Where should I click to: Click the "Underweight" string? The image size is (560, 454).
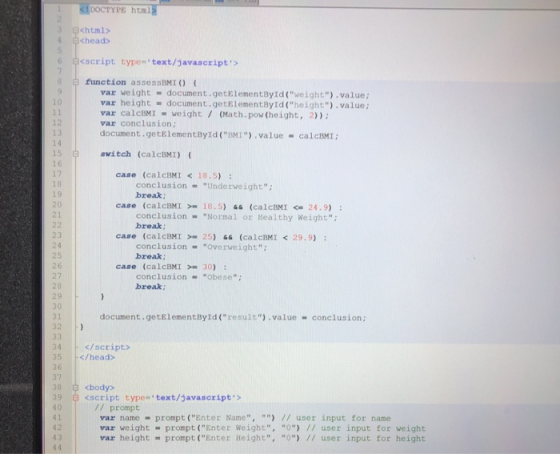click(235, 186)
